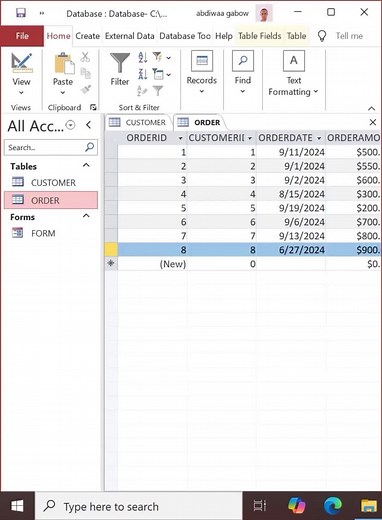Open the Help tab
382x520 pixels.
(x=224, y=36)
